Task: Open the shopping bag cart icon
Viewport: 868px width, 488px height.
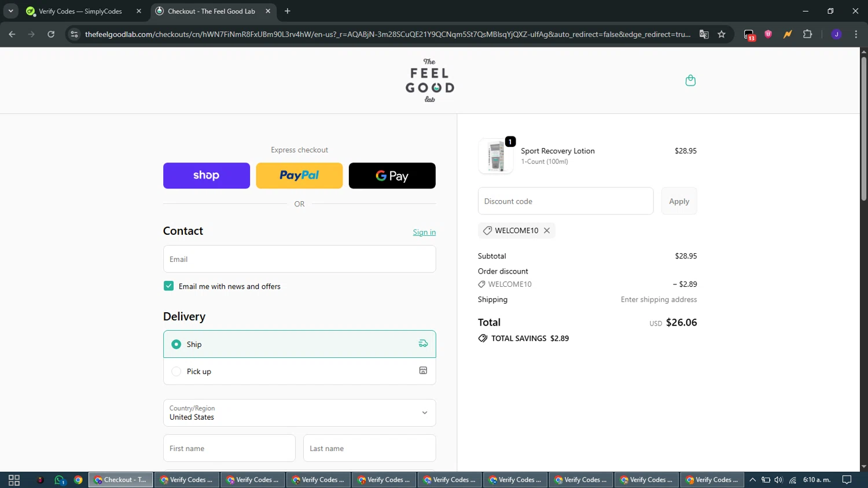Action: click(x=690, y=80)
